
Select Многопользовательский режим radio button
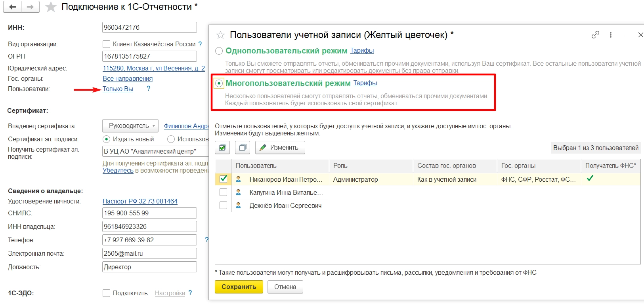click(x=219, y=84)
